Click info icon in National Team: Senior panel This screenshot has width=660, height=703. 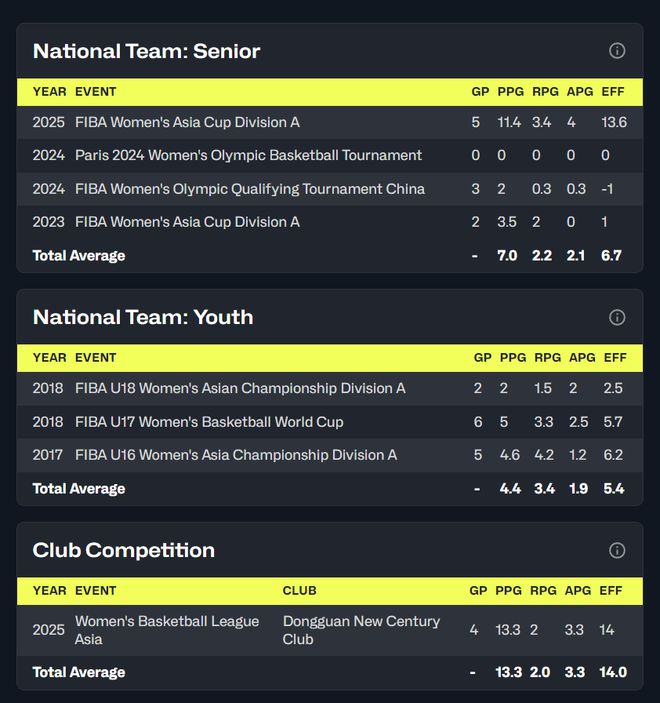(x=617, y=51)
